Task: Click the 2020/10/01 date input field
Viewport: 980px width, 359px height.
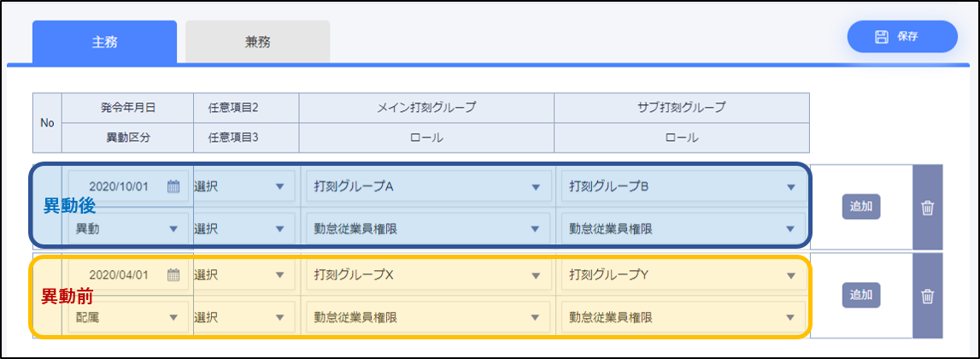Action: coord(118,187)
